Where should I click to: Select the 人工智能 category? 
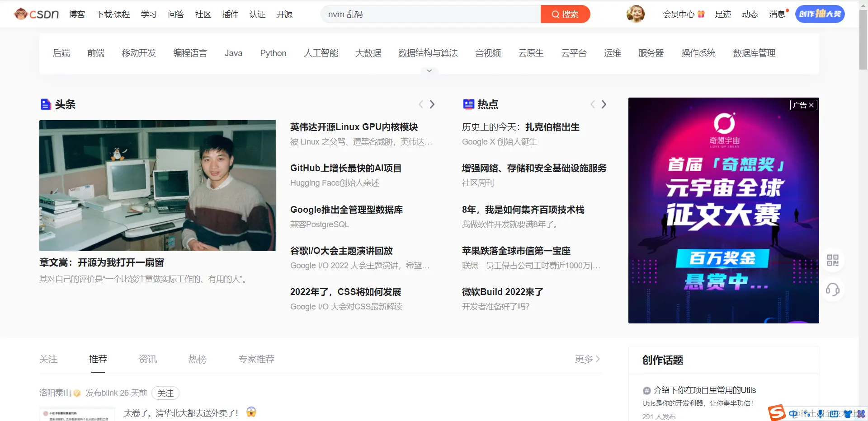(321, 53)
